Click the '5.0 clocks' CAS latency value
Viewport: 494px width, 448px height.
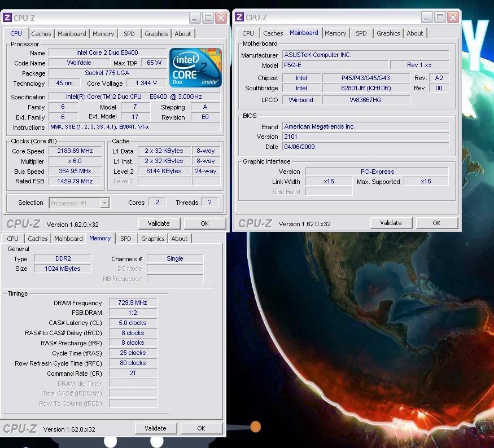click(x=133, y=323)
